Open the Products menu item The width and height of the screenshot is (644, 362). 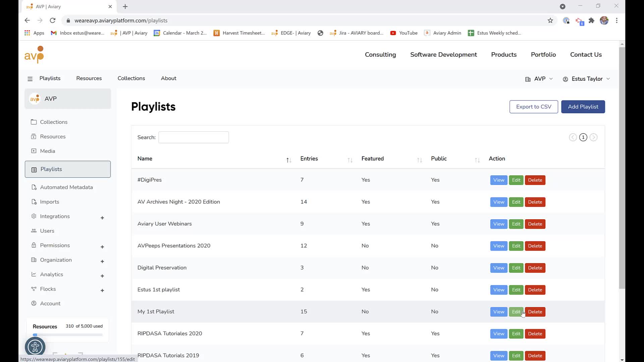coord(504,55)
